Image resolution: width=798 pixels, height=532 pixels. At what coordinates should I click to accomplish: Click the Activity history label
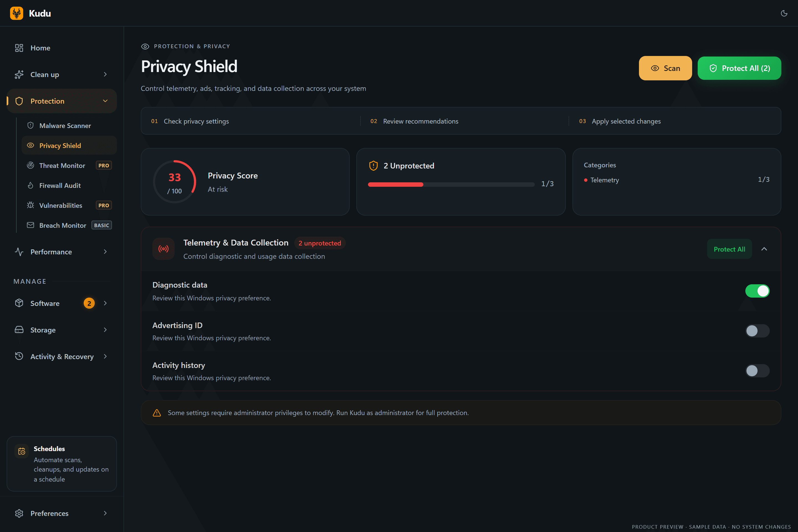pos(179,365)
